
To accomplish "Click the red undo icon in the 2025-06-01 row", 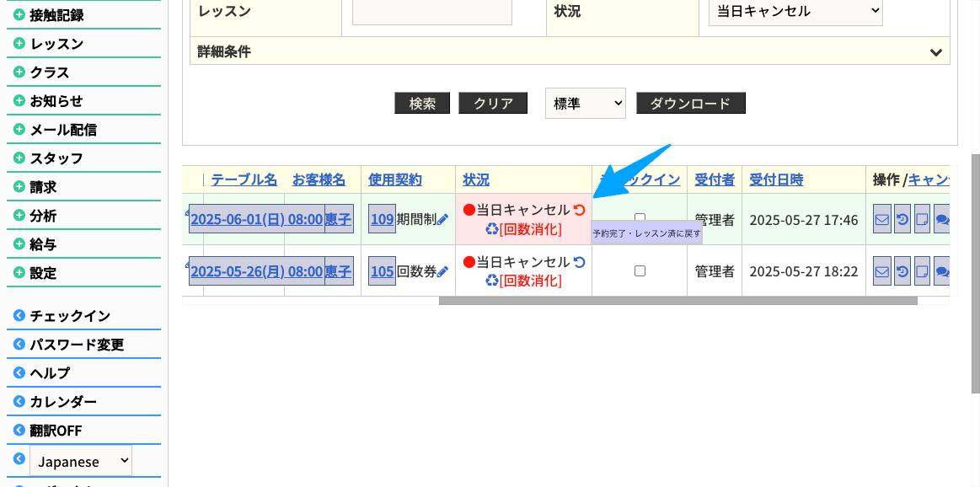I will point(579,210).
